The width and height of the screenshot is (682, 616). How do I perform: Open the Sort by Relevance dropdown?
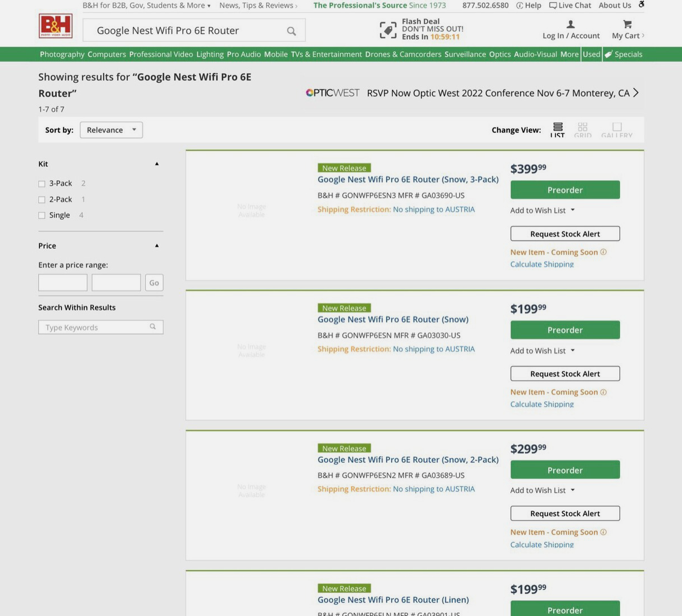111,130
